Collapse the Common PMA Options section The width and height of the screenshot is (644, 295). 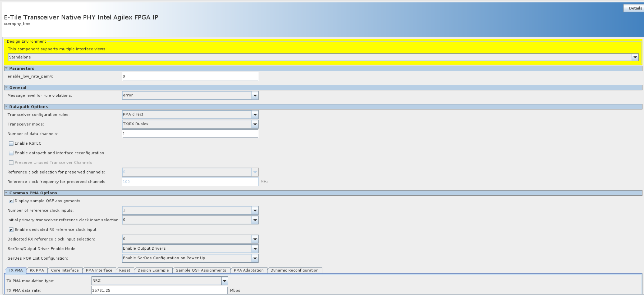pyautogui.click(x=6, y=193)
